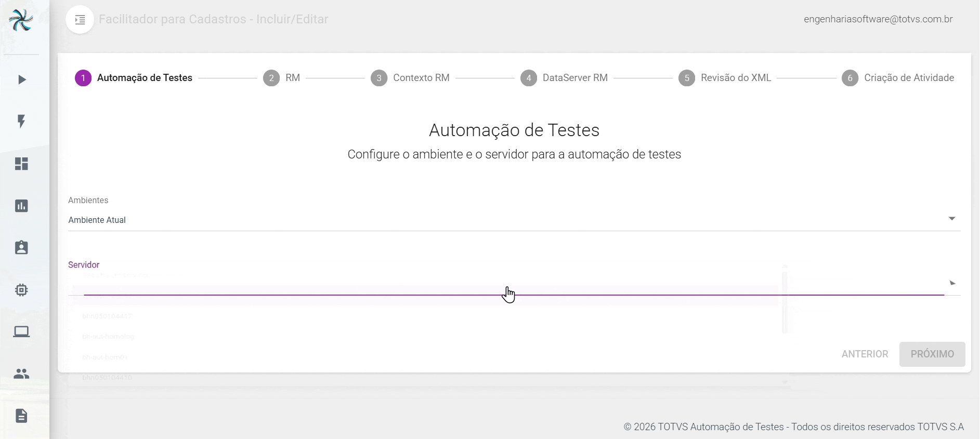Jump to the Revisão do XML step
This screenshot has width=980, height=439.
click(725, 78)
